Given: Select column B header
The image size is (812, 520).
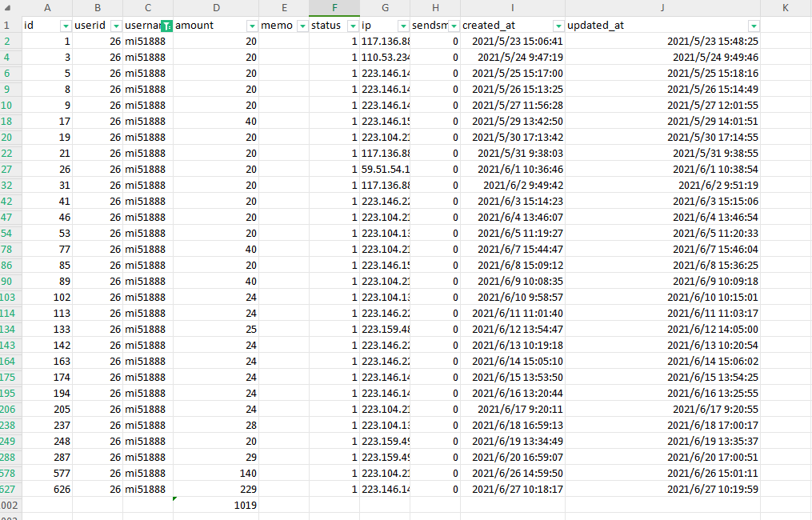Looking at the screenshot, I should 98,8.
